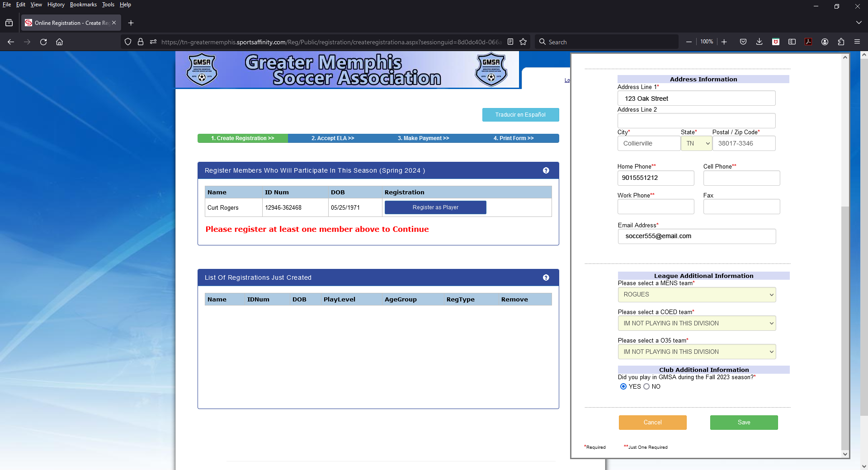Open the Edit menu
868x470 pixels.
[x=21, y=5]
